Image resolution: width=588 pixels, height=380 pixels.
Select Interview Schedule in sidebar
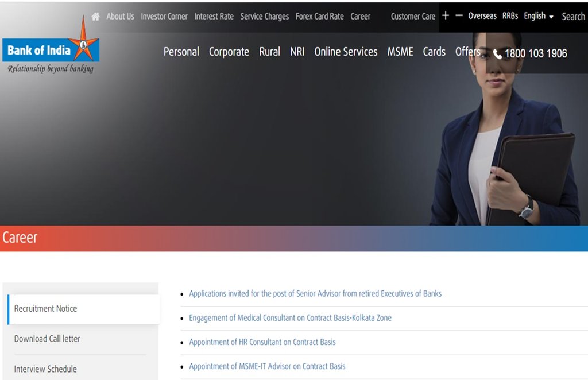(45, 369)
